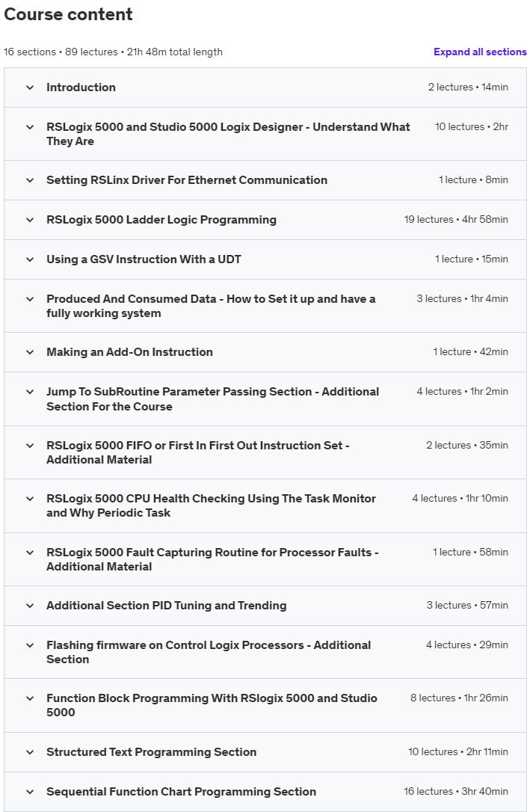The image size is (527, 812).
Task: Open the Flashing firmware section chevron
Action: point(30,645)
